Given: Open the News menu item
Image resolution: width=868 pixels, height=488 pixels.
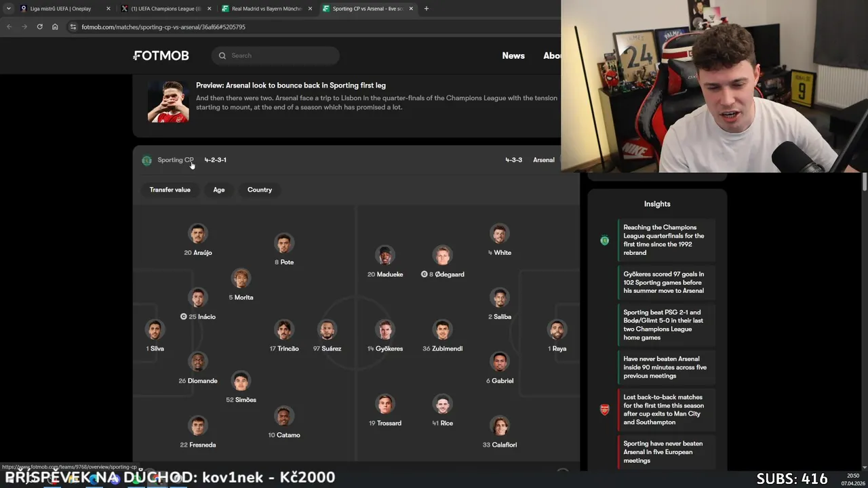Looking at the screenshot, I should coord(513,56).
